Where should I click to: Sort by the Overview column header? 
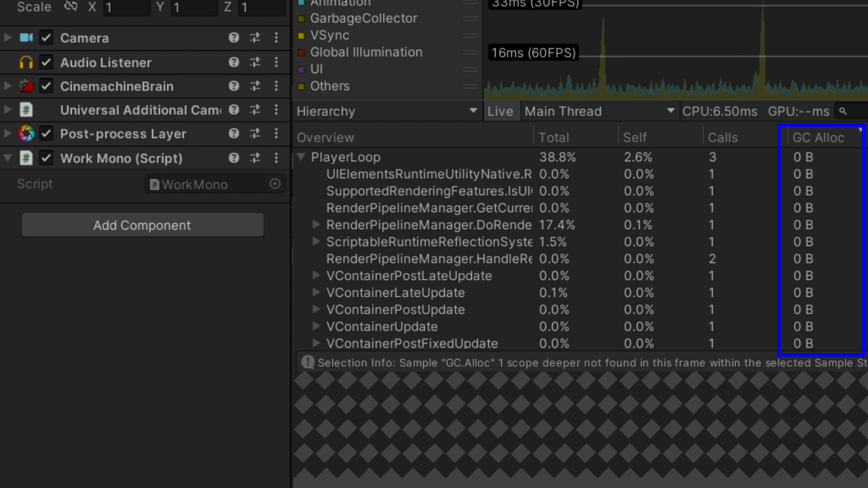(413, 138)
